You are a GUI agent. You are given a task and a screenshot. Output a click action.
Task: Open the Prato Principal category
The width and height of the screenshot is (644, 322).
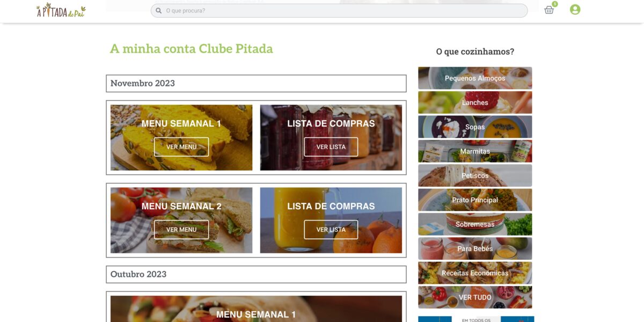[x=475, y=200]
